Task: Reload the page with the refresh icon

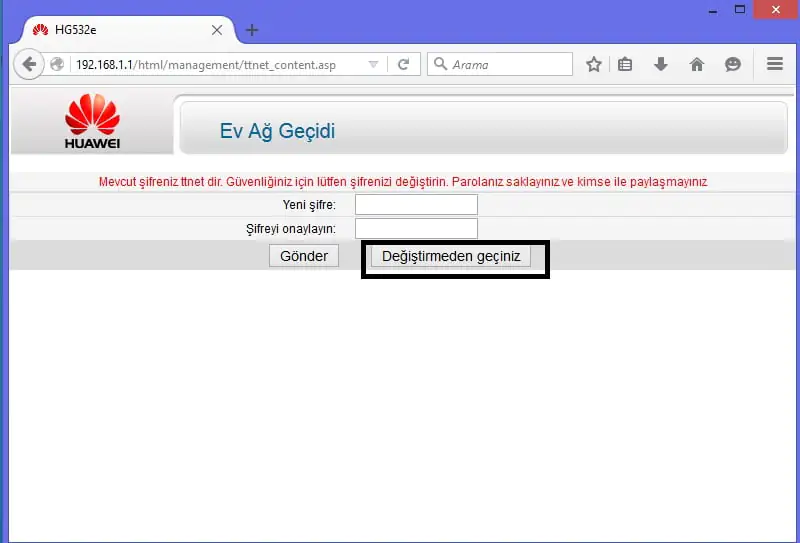Action: [x=404, y=64]
